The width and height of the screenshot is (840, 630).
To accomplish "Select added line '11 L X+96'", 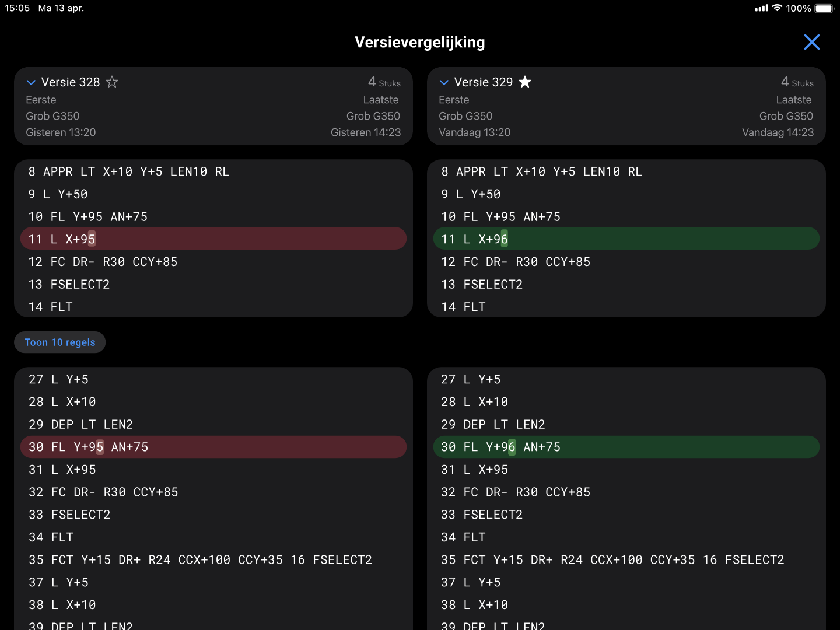I will (x=626, y=239).
